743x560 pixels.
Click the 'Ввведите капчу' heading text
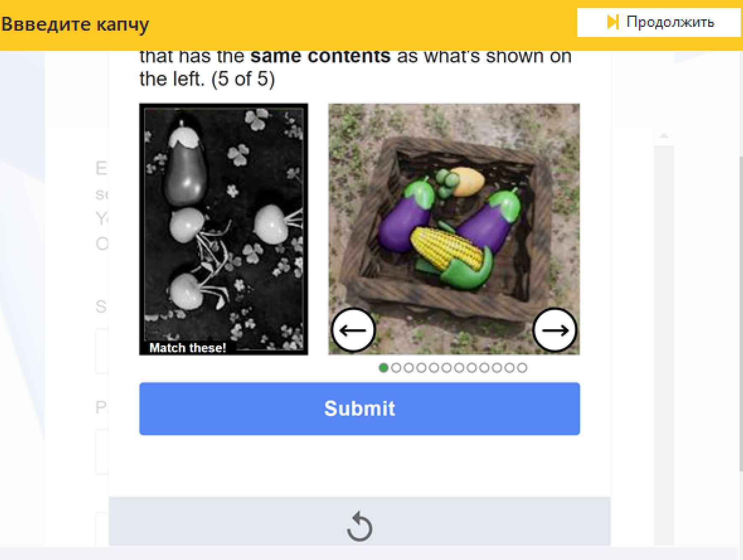click(x=75, y=24)
